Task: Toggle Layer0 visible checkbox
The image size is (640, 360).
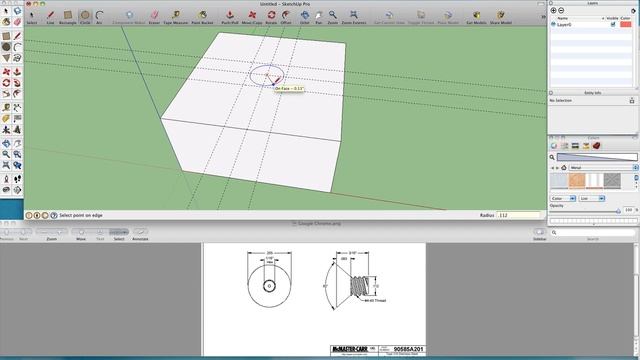Action: point(613,24)
